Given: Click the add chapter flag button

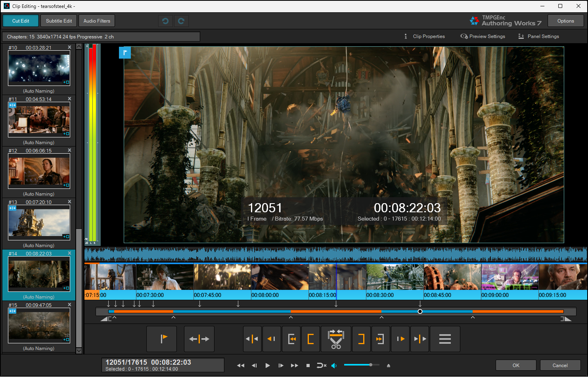Looking at the screenshot, I should coord(161,339).
